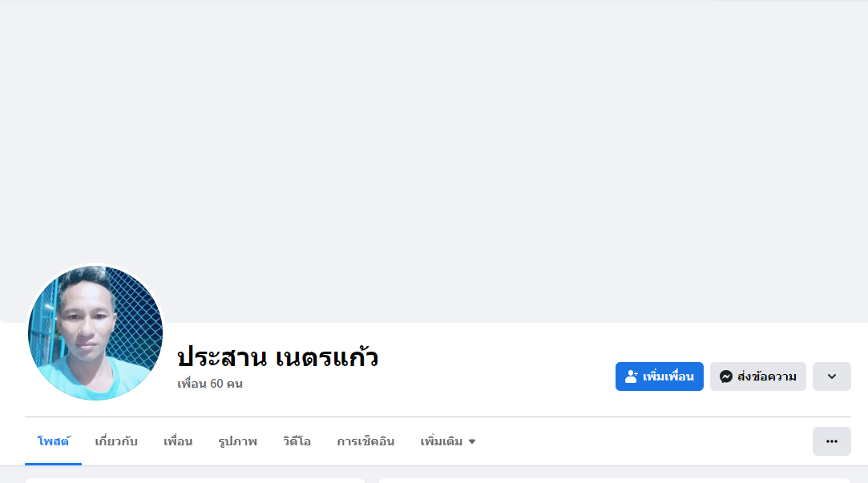Expand the เพิ่มเติม dropdown tab

(442, 441)
